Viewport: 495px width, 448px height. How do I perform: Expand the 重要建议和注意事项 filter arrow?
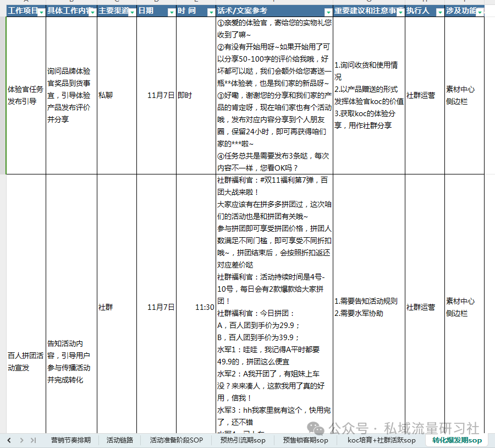(x=400, y=12)
